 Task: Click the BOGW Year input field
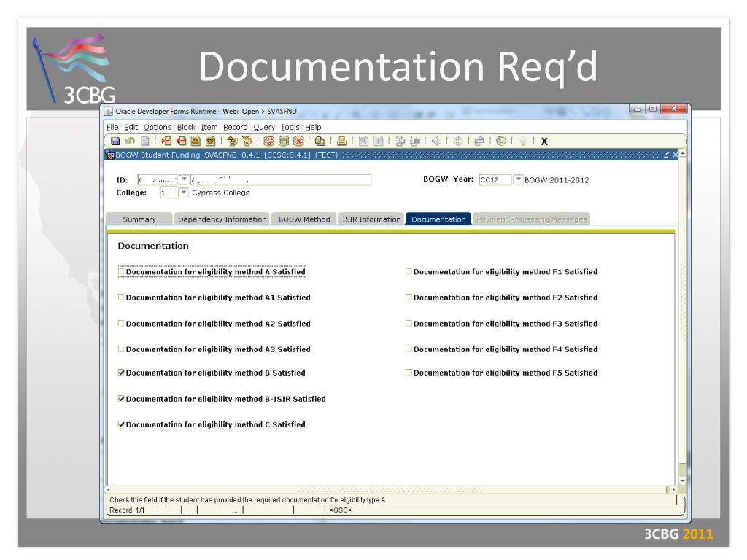[495, 181]
